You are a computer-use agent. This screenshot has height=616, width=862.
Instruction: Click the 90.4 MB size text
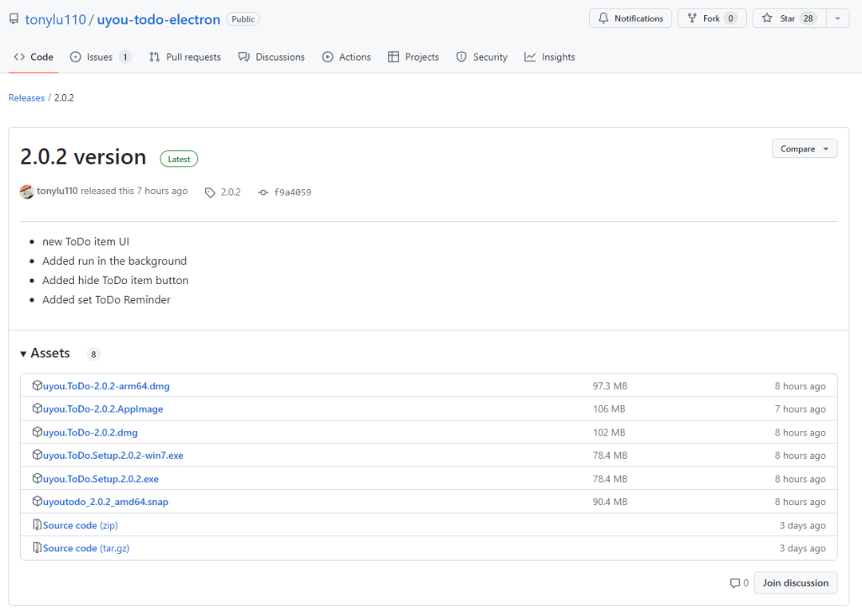click(x=610, y=502)
